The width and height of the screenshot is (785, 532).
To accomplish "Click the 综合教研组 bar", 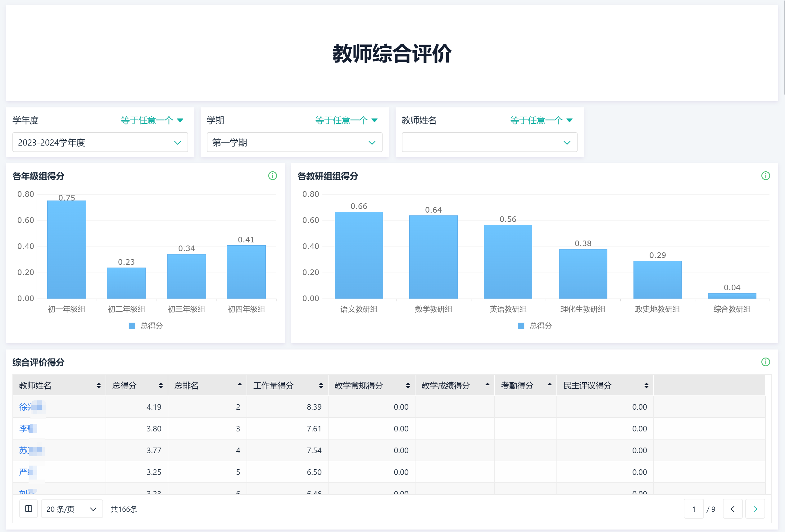I will [x=732, y=296].
